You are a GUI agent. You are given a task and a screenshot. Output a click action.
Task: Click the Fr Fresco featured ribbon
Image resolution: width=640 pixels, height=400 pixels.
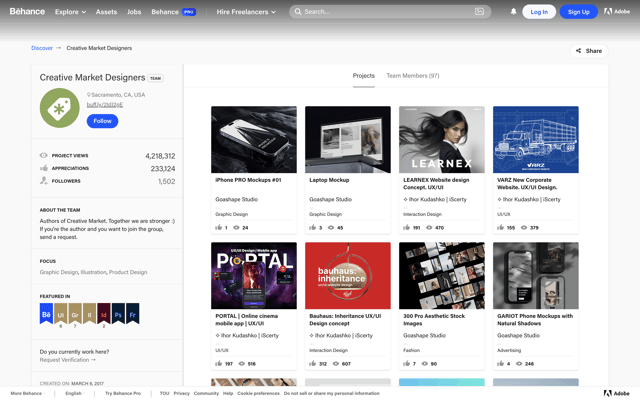point(133,313)
